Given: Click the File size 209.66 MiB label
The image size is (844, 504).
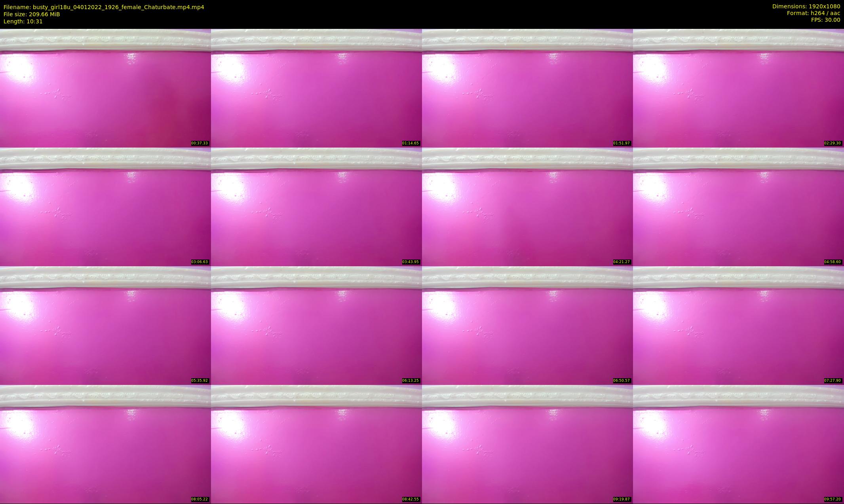Looking at the screenshot, I should point(32,14).
